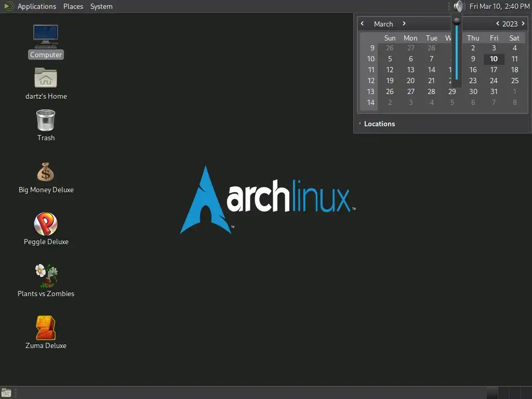Viewport: 532px width, 399px height.
Task: Click the show desktop icon in bottom panel
Action: (6, 393)
